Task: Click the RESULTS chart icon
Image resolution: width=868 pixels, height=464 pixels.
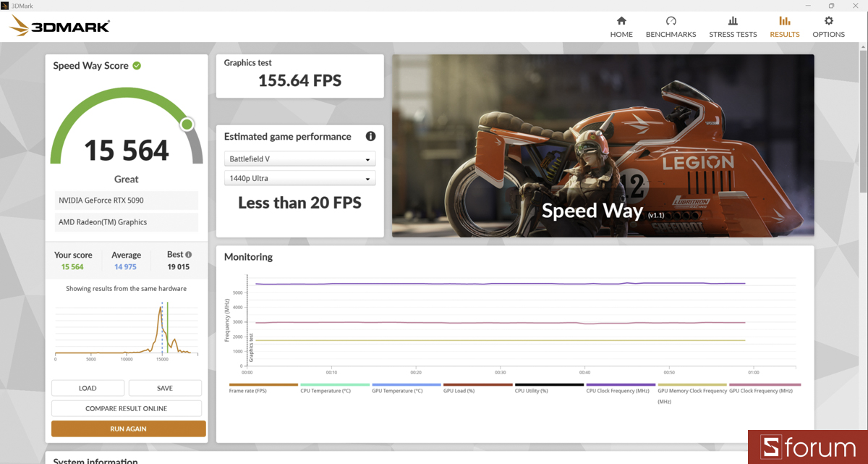Action: pos(785,21)
